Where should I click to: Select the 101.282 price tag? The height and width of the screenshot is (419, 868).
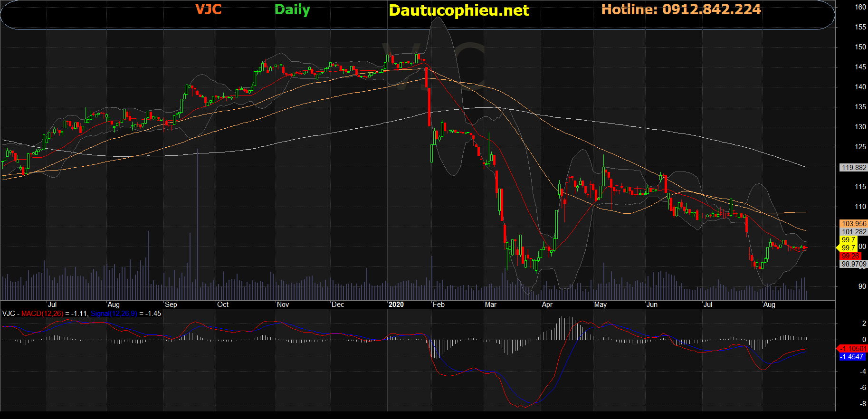pos(853,232)
